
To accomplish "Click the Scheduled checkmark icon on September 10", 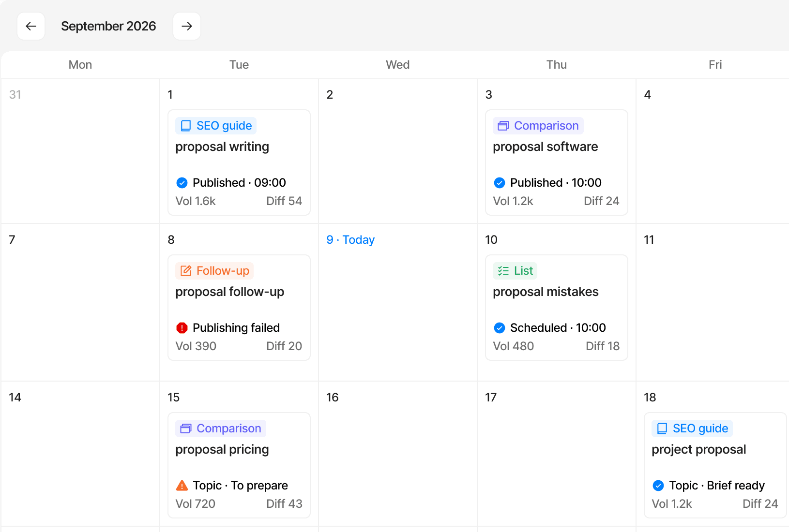I will coord(500,328).
